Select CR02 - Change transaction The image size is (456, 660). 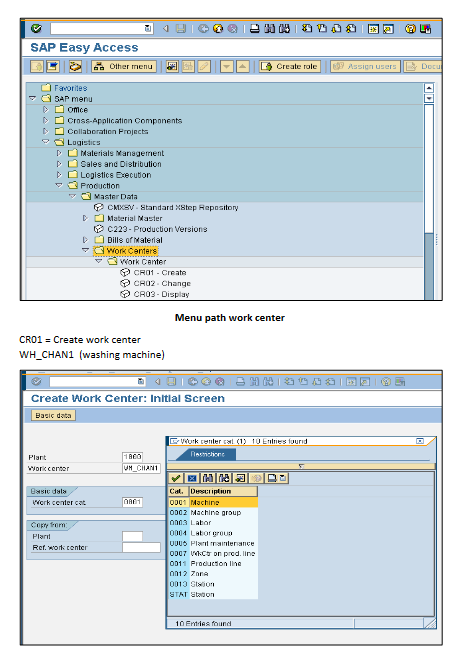click(x=162, y=283)
